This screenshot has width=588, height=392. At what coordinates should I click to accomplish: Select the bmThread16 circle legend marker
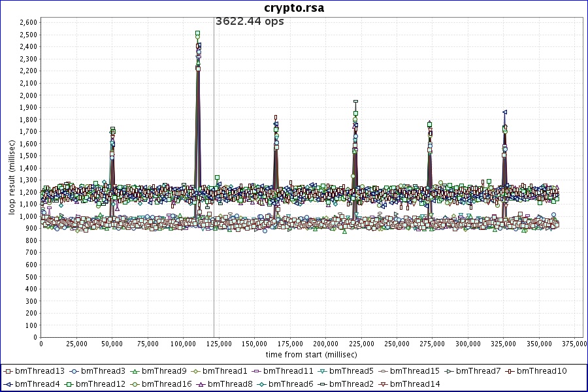tap(135, 384)
